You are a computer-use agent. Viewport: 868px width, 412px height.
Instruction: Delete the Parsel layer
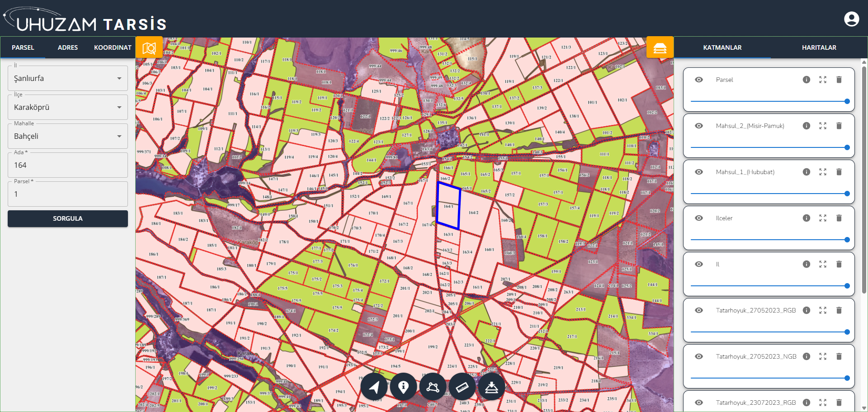point(839,80)
